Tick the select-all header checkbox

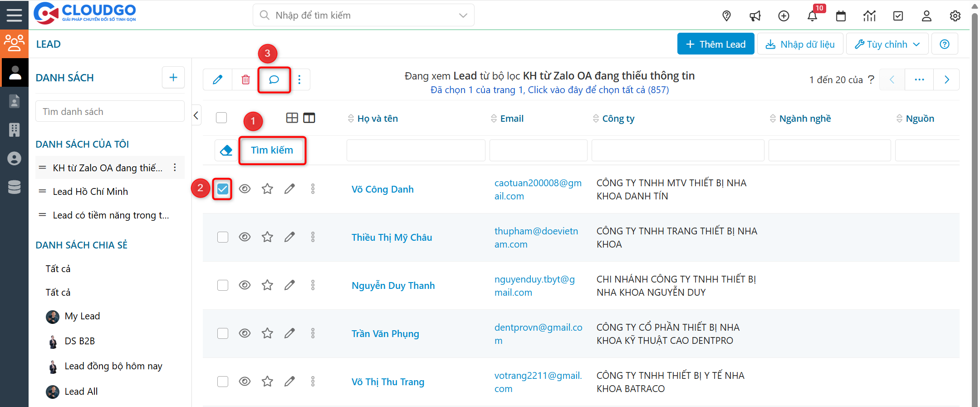coord(221,118)
